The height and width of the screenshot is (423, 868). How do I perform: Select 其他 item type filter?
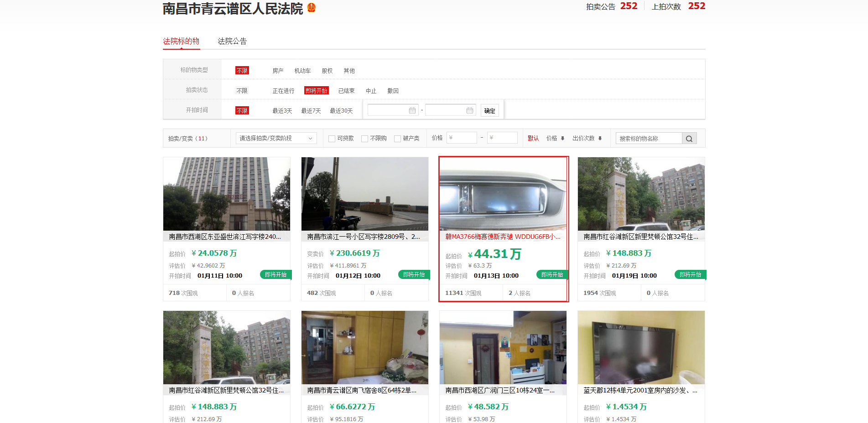point(349,71)
